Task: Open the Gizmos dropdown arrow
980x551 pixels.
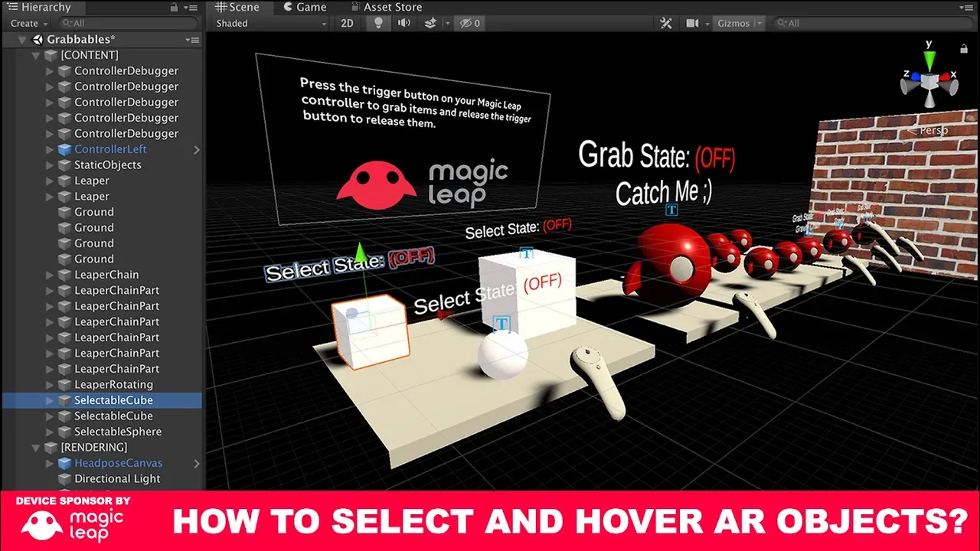Action: point(759,24)
